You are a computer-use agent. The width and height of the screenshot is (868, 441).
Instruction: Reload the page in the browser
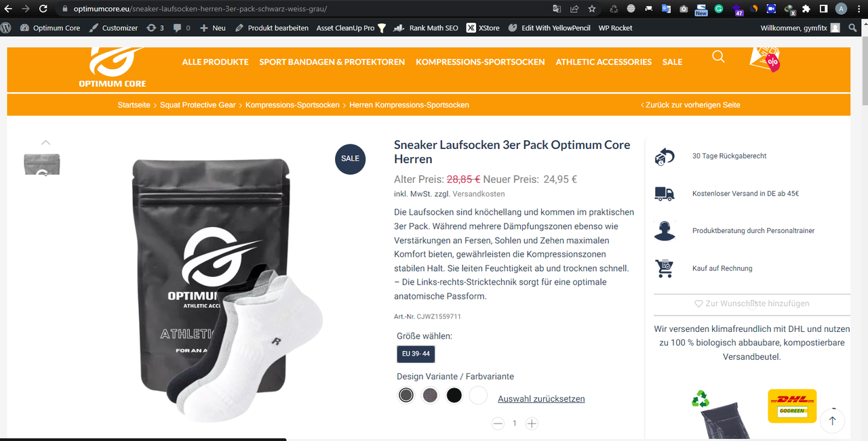(43, 9)
